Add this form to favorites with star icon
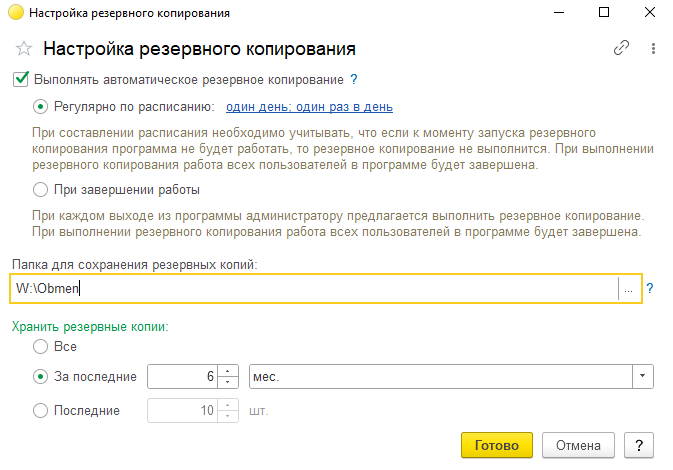 (23, 48)
